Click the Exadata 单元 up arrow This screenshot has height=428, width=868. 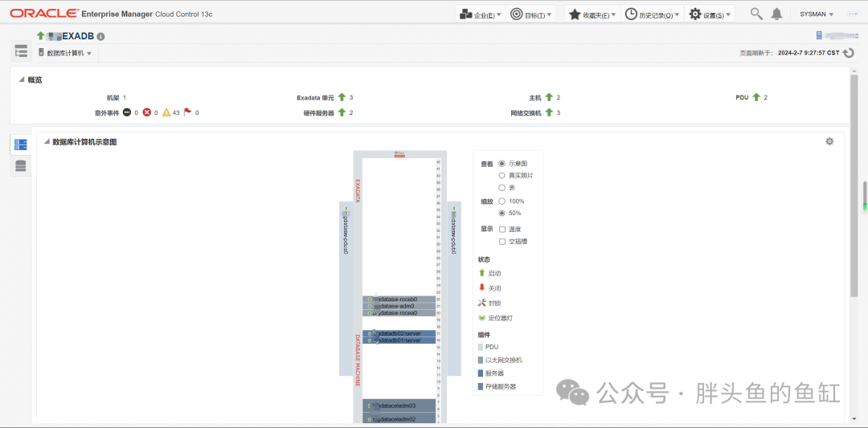[x=342, y=97]
